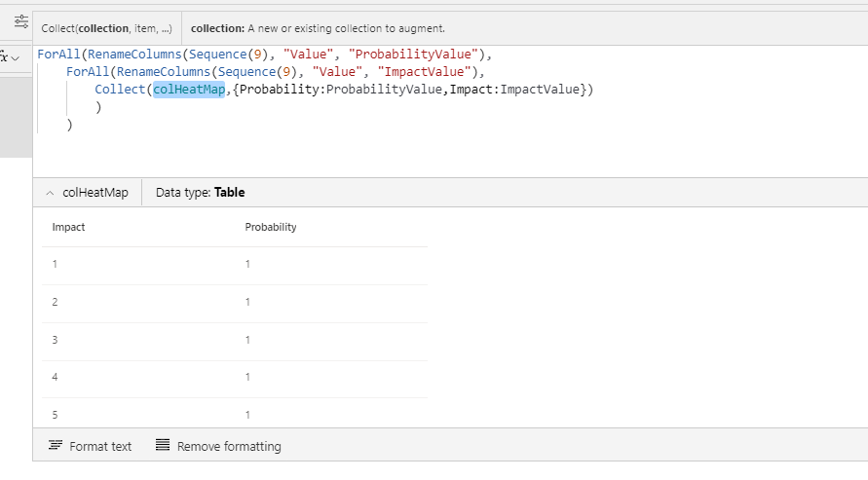Click the Data type: Table label

pyautogui.click(x=200, y=193)
